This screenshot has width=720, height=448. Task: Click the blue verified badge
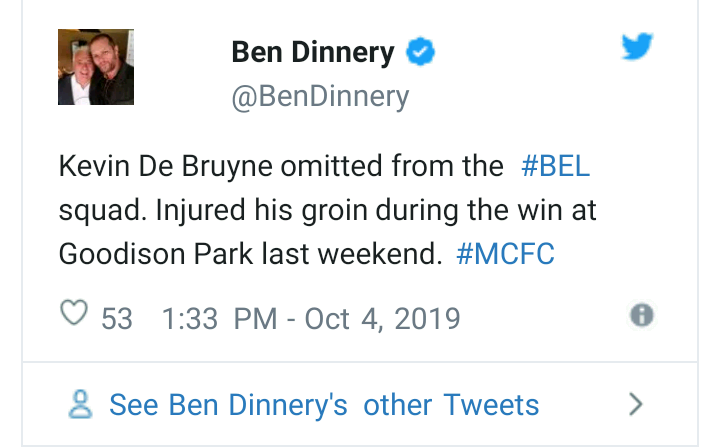pos(419,53)
